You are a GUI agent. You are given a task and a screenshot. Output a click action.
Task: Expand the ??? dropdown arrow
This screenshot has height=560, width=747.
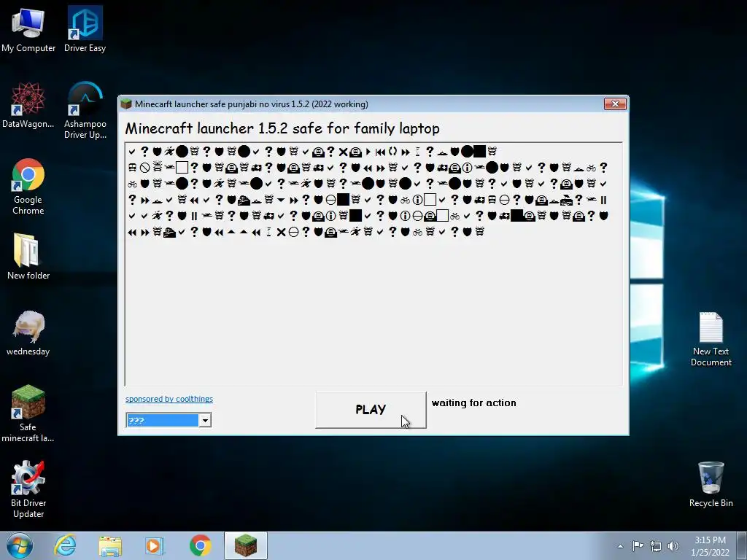coord(205,420)
